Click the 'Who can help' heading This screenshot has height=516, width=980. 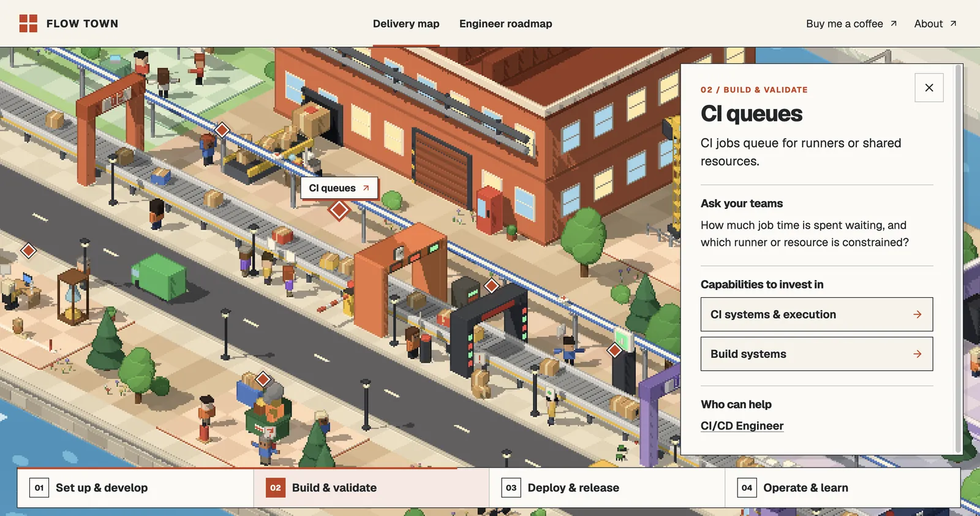click(736, 404)
